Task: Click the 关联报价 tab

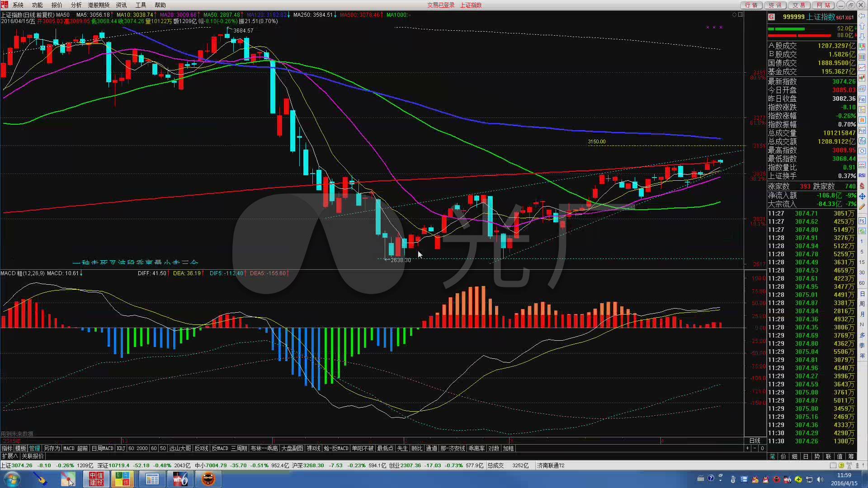Action: 33,456
